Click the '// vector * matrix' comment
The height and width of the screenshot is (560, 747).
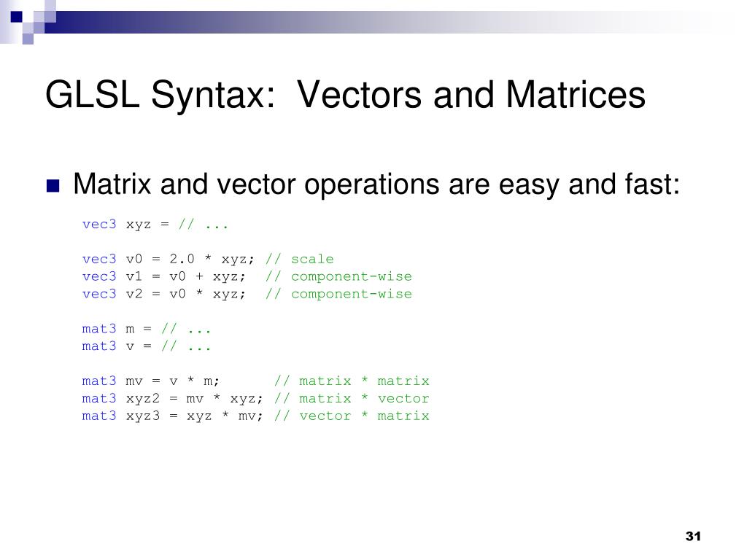[352, 416]
